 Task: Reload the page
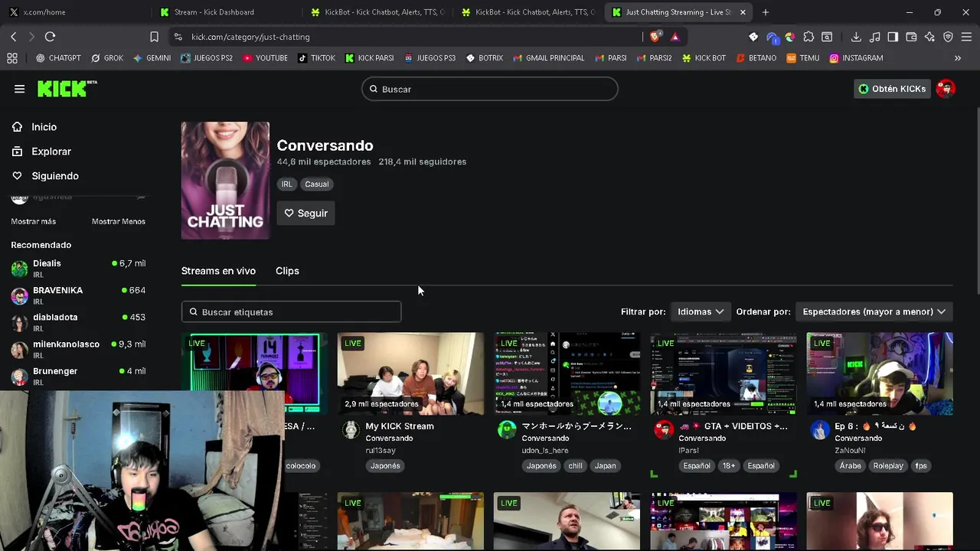[50, 37]
